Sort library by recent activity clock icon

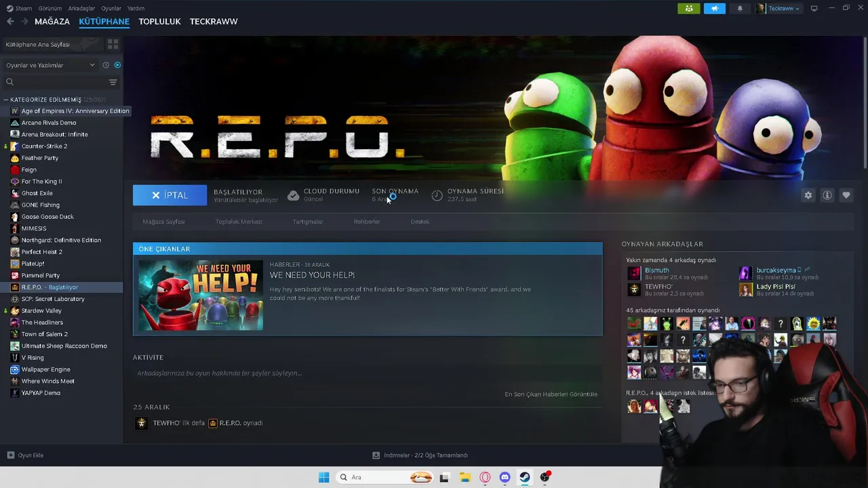click(x=106, y=65)
